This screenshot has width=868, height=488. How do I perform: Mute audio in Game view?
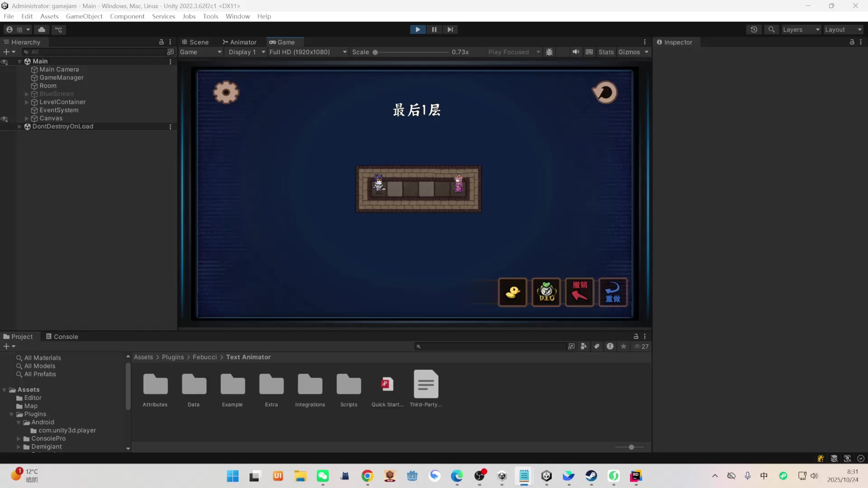[x=576, y=52]
